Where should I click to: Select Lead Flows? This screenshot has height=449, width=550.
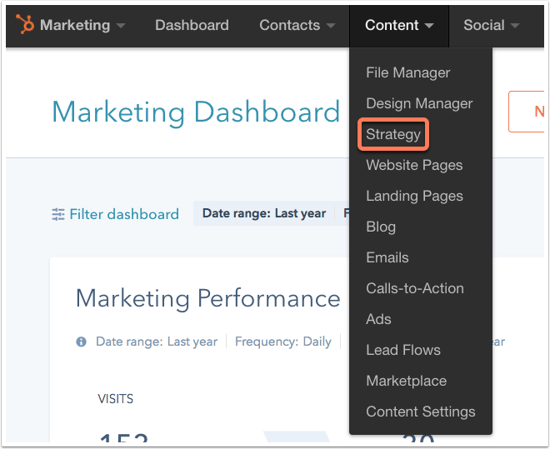403,350
